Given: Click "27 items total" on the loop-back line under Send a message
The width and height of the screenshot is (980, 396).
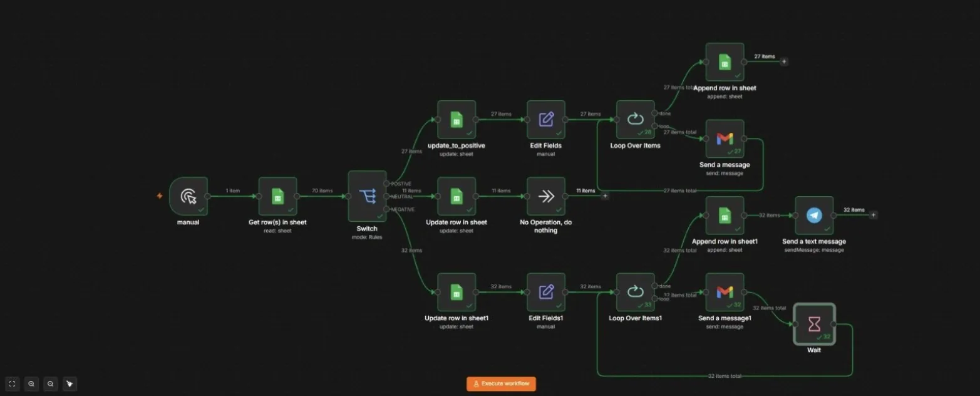Looking at the screenshot, I should point(679,190).
